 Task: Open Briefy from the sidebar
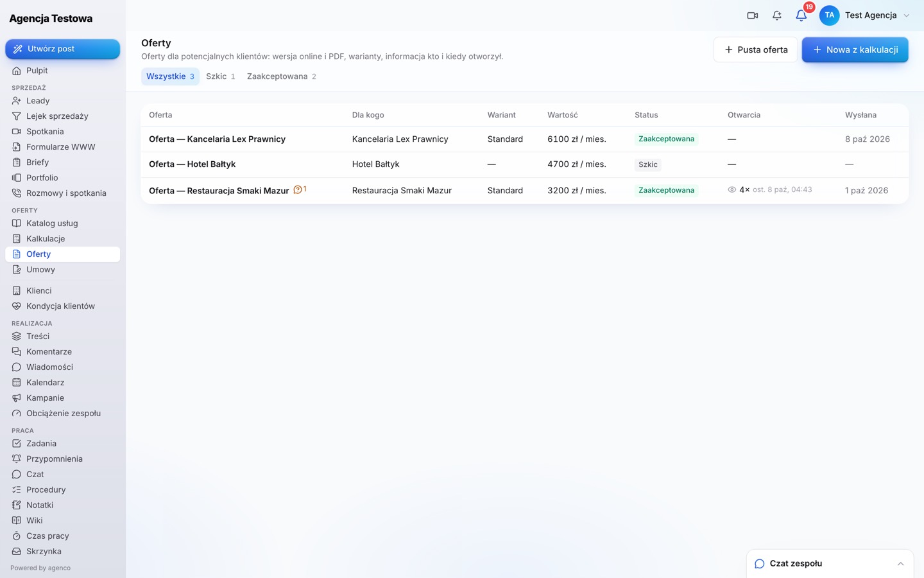point(62,162)
